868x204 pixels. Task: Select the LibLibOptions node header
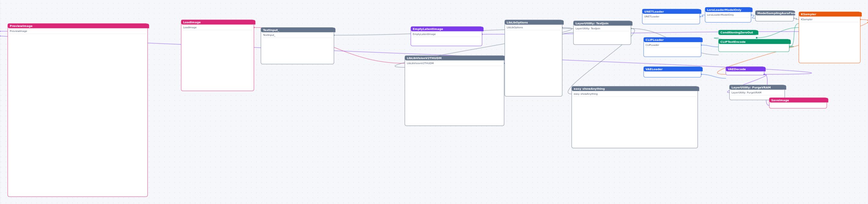tap(534, 22)
